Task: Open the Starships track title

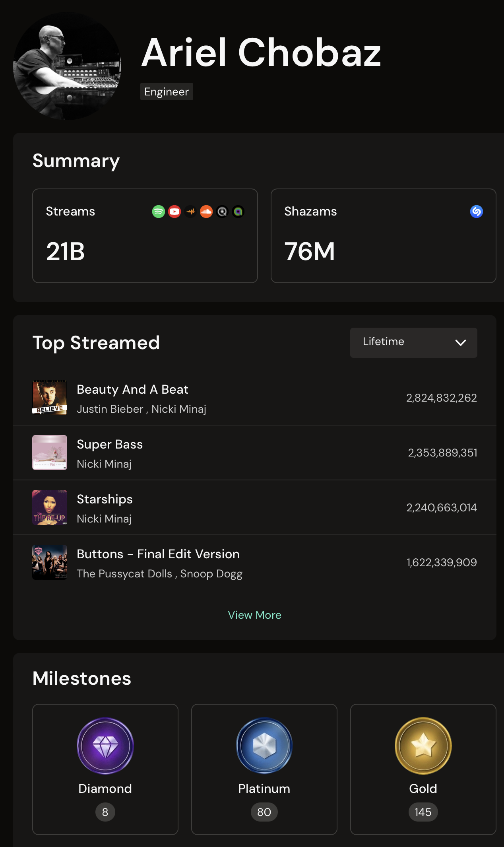Action: 105,499
